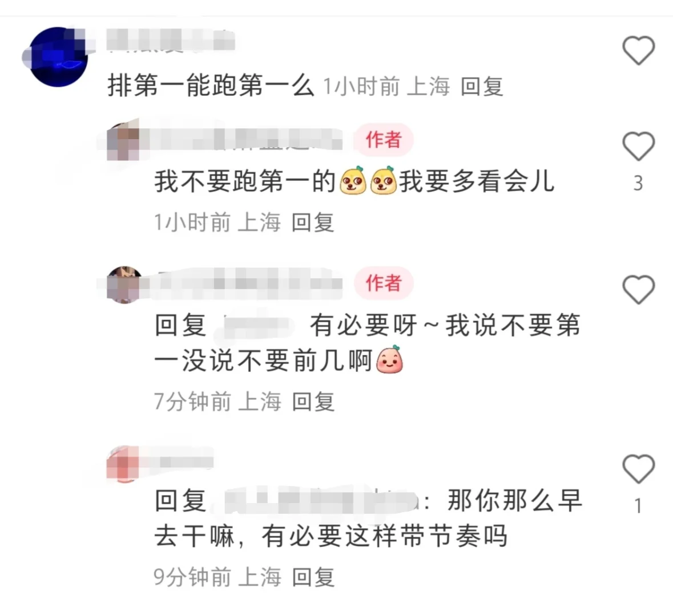The image size is (673, 616).
Task: Open the author's avatar above "有必要呀" reply
Action: tap(124, 285)
